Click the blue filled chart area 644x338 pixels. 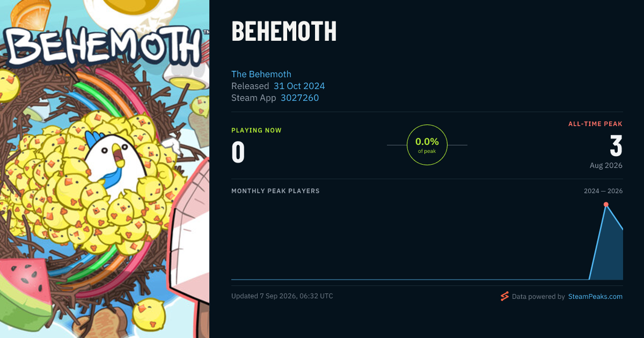tap(609, 252)
